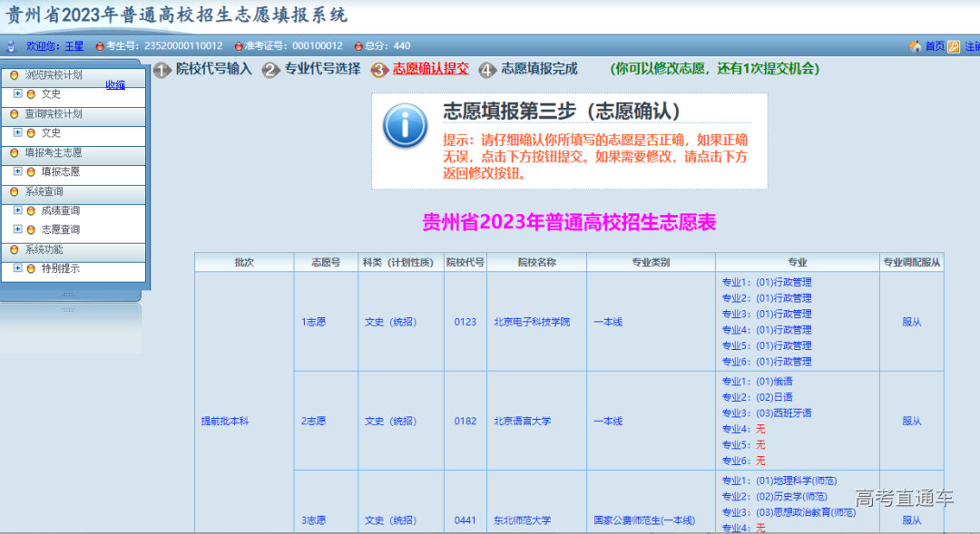Expand the 特别提示 tree node

point(18,268)
